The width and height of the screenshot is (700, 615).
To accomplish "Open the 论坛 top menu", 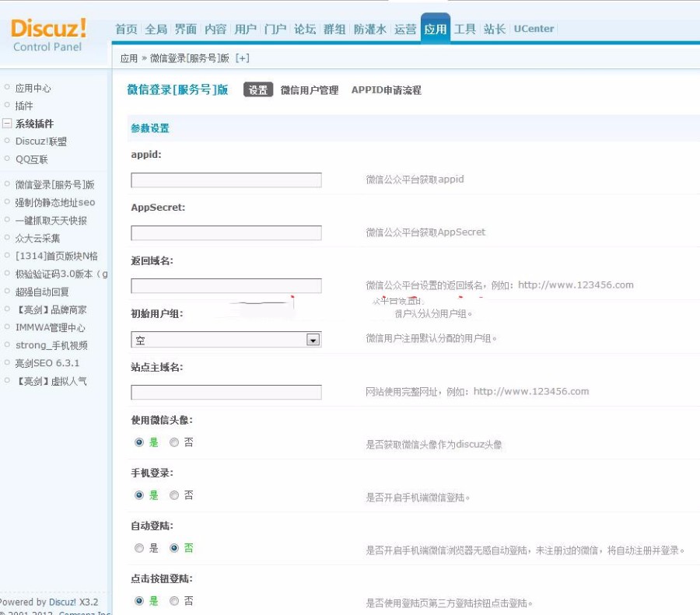I will click(x=305, y=29).
